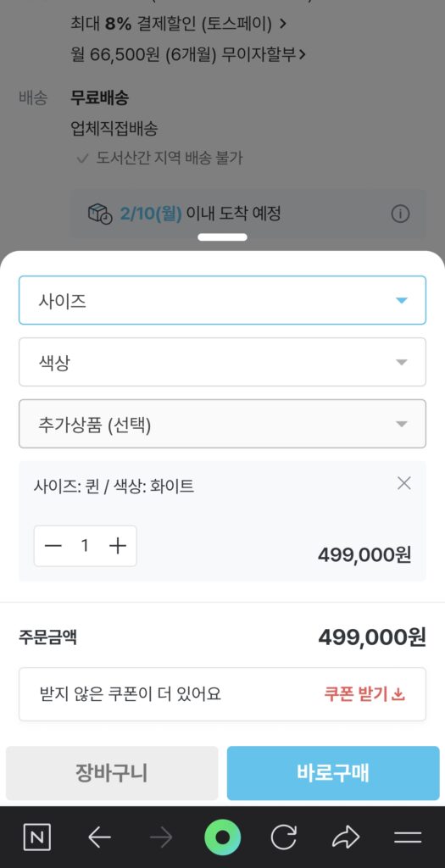Reload the page with the refresh icon
Screen dimensions: 445x868
click(283, 837)
